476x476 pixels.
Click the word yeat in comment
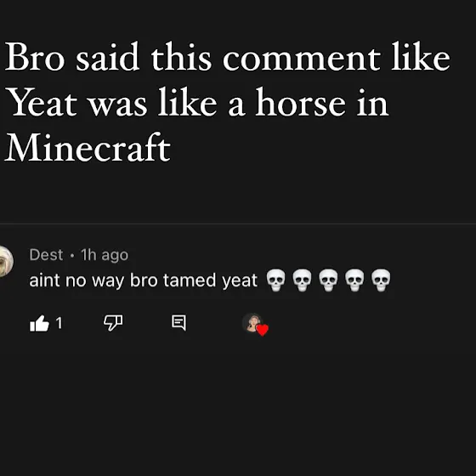240,281
